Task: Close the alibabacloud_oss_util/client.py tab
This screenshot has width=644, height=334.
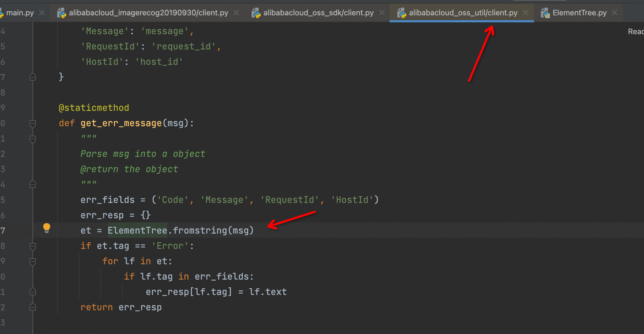Action: coord(526,13)
